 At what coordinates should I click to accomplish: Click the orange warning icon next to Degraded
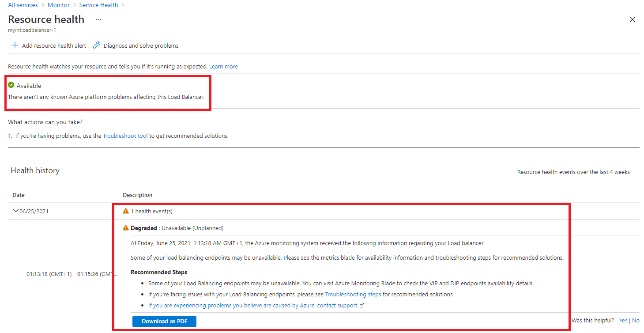coord(126,228)
